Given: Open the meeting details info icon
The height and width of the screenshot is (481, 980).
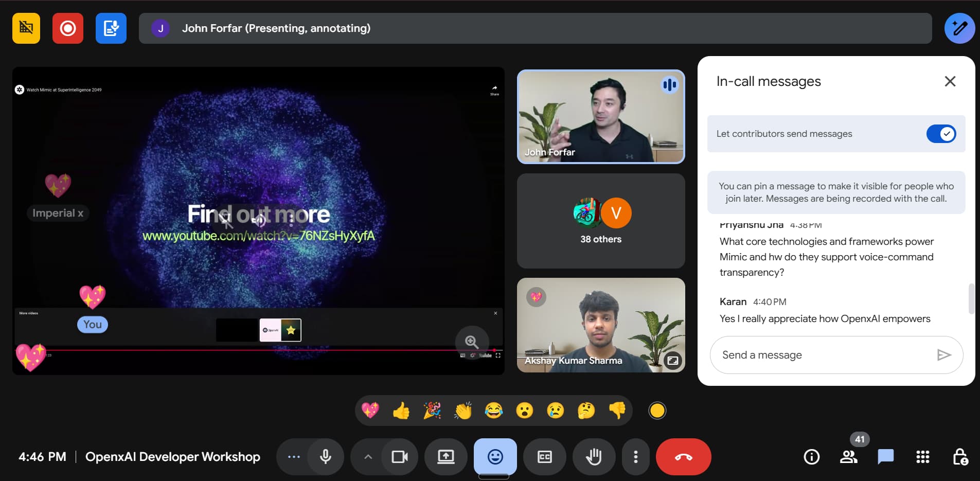Looking at the screenshot, I should tap(811, 457).
